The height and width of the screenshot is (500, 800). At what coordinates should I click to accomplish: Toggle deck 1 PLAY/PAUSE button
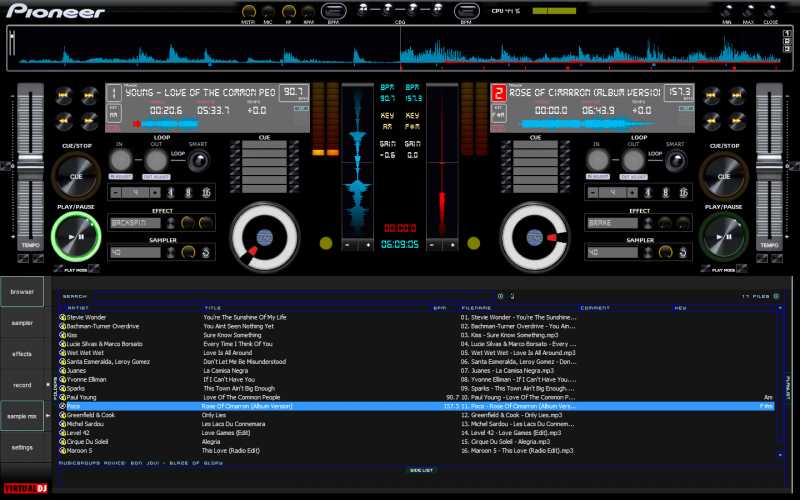point(76,236)
